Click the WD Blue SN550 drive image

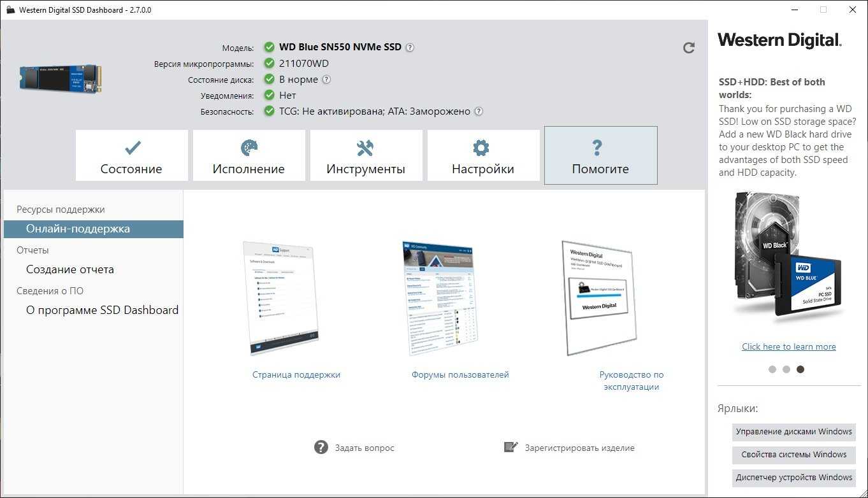(61, 78)
